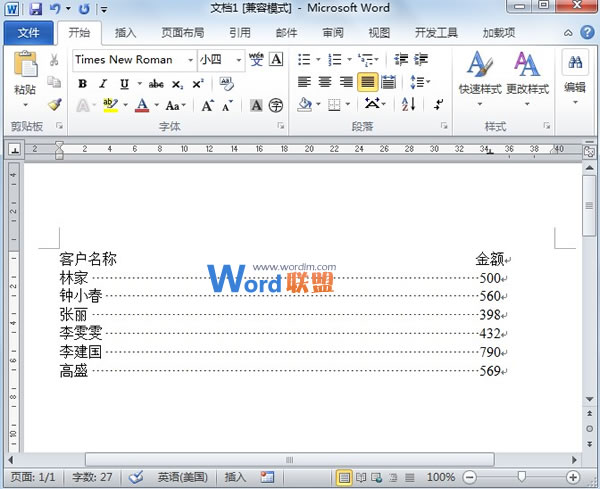Click the zoom out minus button
The image size is (600, 489).
point(470,477)
